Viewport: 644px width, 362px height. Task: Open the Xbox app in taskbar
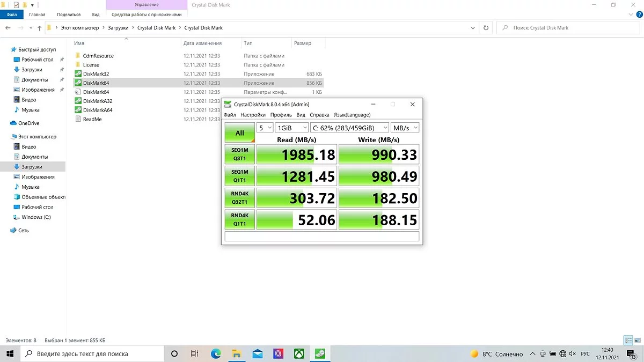[299, 354]
